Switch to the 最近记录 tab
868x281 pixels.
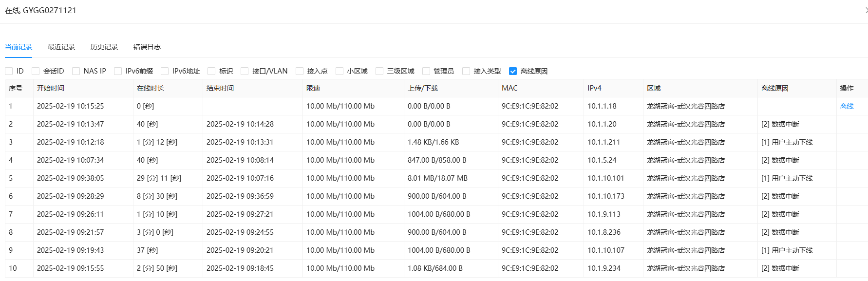coord(61,47)
